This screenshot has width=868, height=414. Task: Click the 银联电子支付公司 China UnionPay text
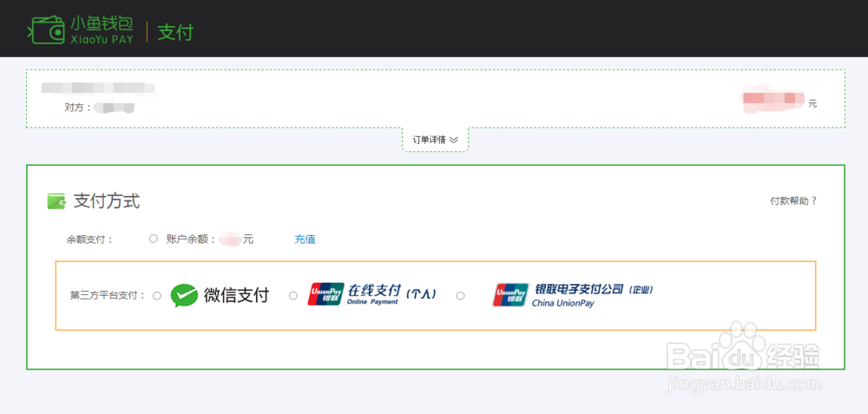point(593,295)
